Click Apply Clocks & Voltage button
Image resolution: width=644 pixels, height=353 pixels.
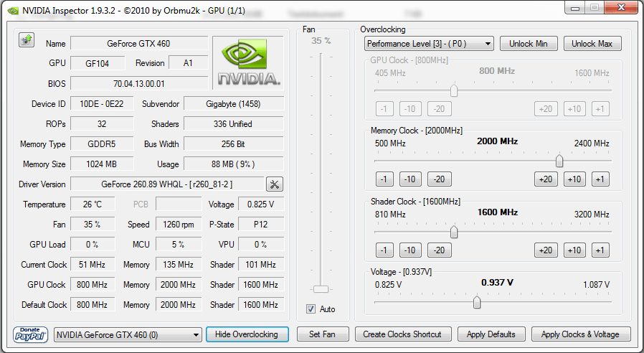581,334
